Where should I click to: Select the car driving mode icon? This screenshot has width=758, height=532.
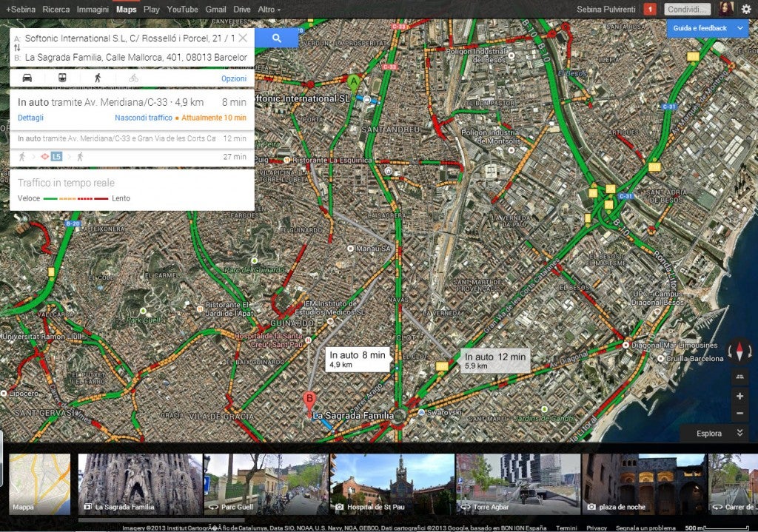point(27,78)
